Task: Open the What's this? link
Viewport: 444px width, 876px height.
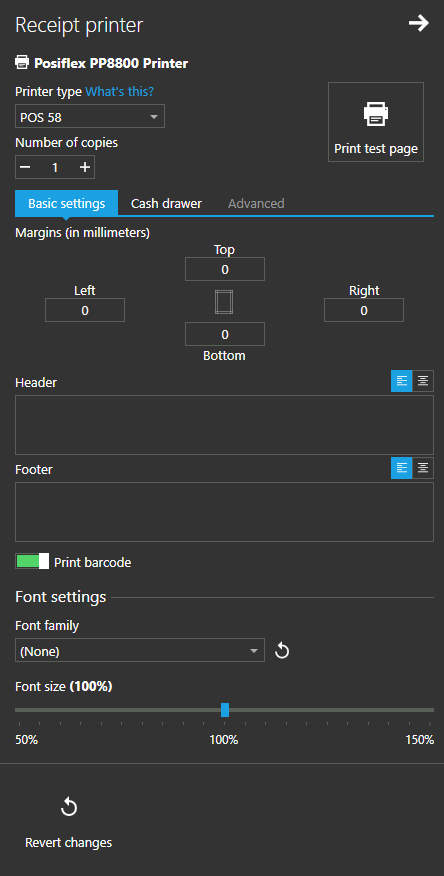Action: [120, 92]
